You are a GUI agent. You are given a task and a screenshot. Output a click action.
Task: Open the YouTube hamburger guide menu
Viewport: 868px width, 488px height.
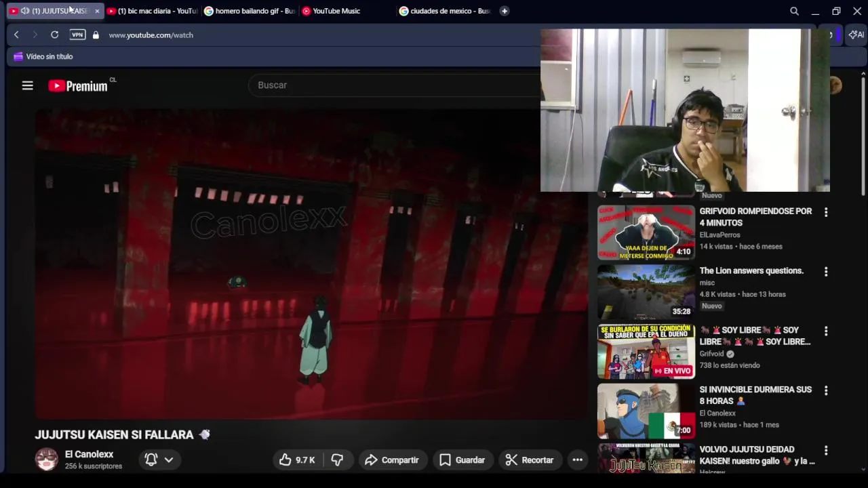[27, 85]
